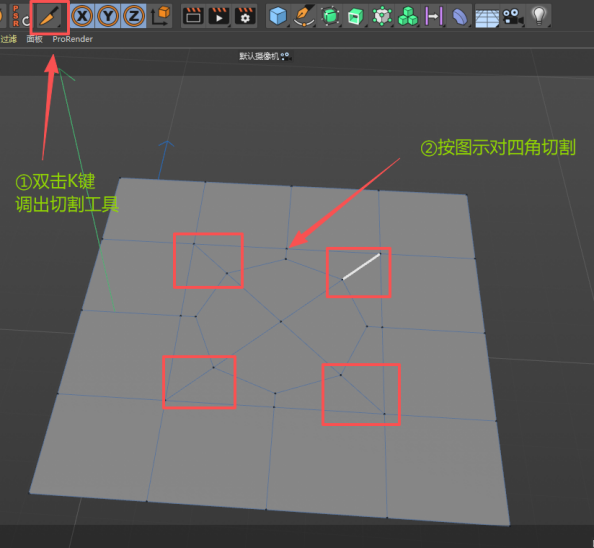The width and height of the screenshot is (594, 548).
Task: Open the ProRender viewport menu
Action: (x=72, y=39)
